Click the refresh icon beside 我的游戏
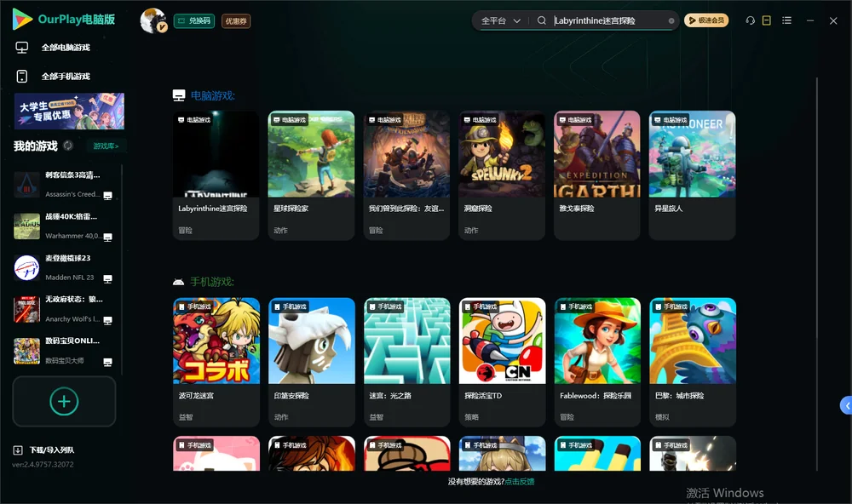852x504 pixels. pyautogui.click(x=68, y=146)
